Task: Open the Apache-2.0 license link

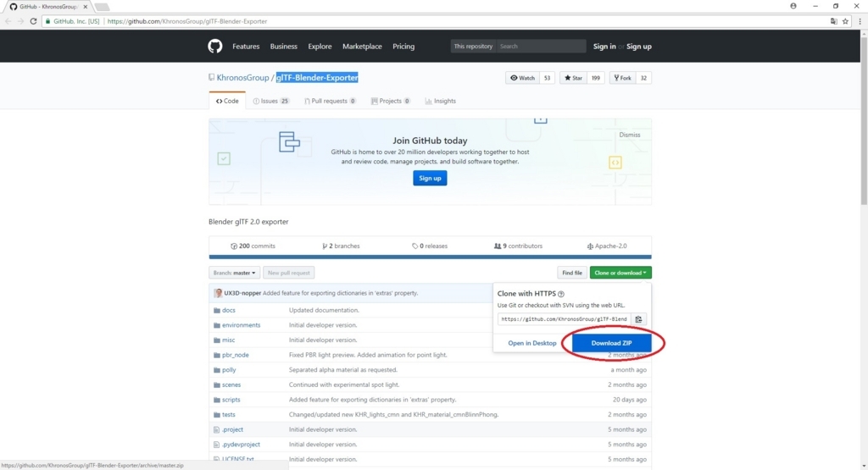Action: click(607, 246)
